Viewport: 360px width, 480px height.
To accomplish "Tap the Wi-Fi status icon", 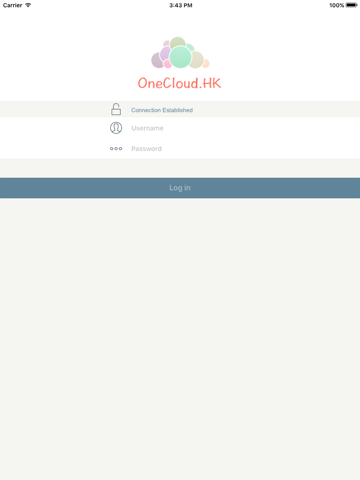I will tap(28, 5).
